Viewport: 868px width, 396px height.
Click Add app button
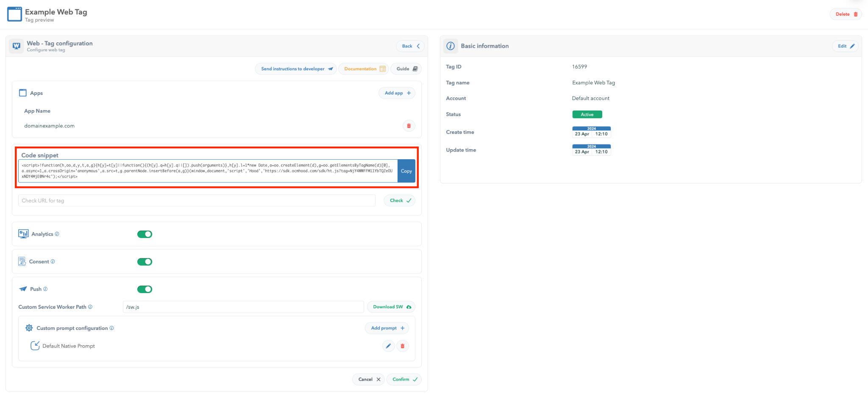pyautogui.click(x=397, y=93)
